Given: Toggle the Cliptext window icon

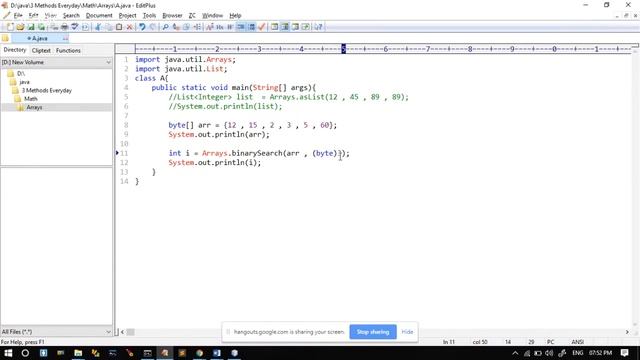Looking at the screenshot, I should tap(285, 27).
